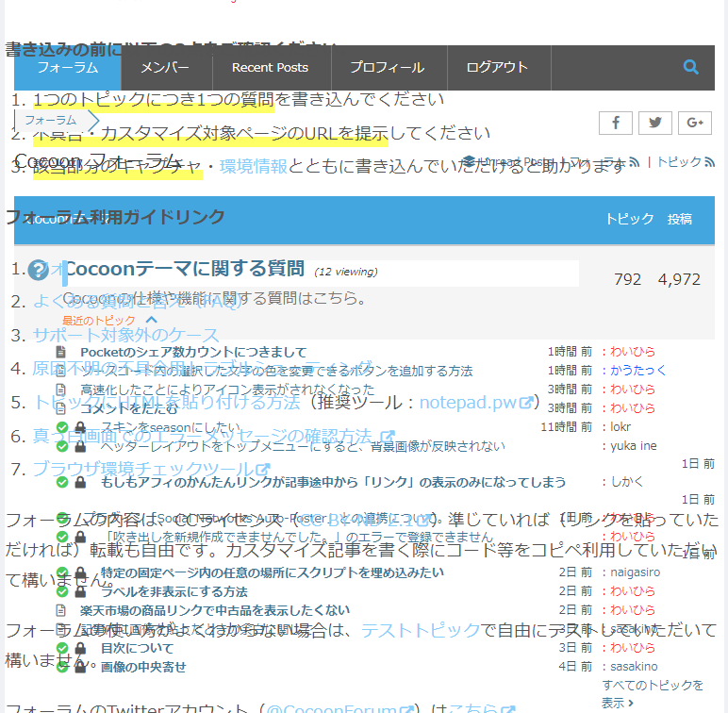This screenshot has width=728, height=713.
Task: Click author sasakino on the 画像の中央寄せ row
Action: 634,666
